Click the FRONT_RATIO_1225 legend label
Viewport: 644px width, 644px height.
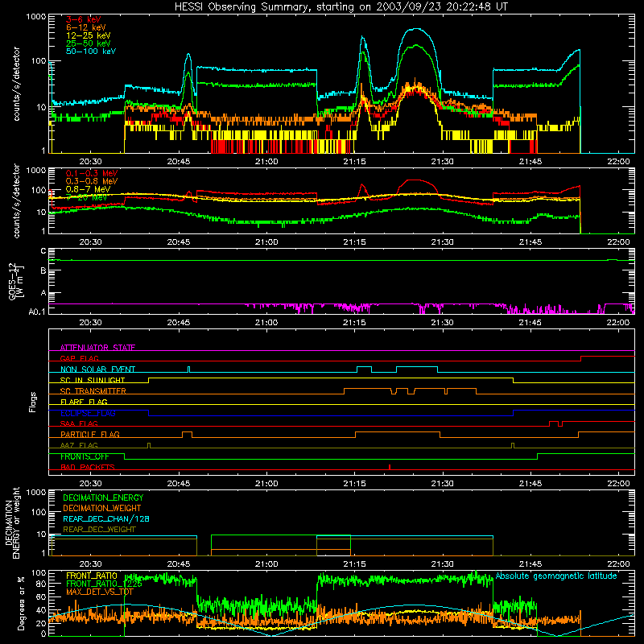point(104,584)
